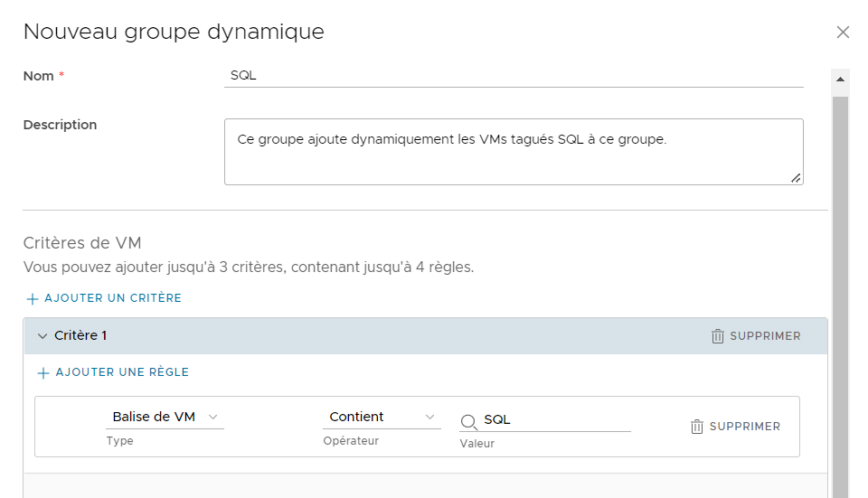Grab the Description box resize handle
The width and height of the screenshot is (868, 498).
796,178
